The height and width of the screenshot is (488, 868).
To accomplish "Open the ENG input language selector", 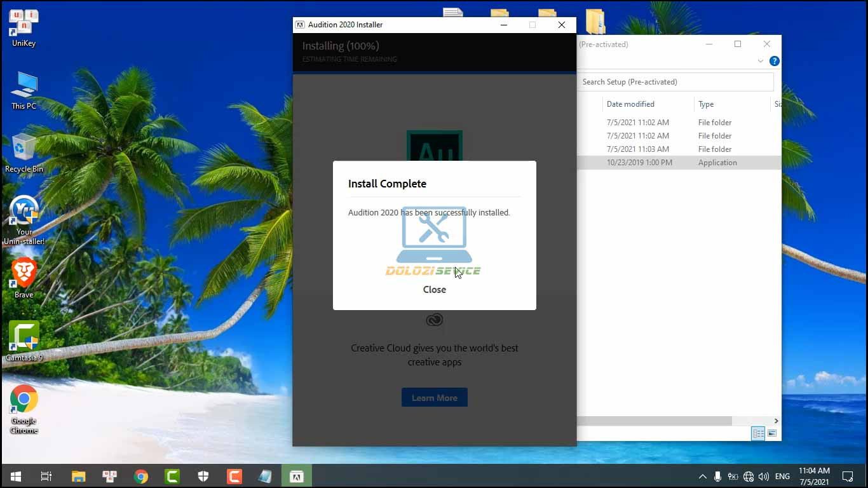I will point(782,476).
